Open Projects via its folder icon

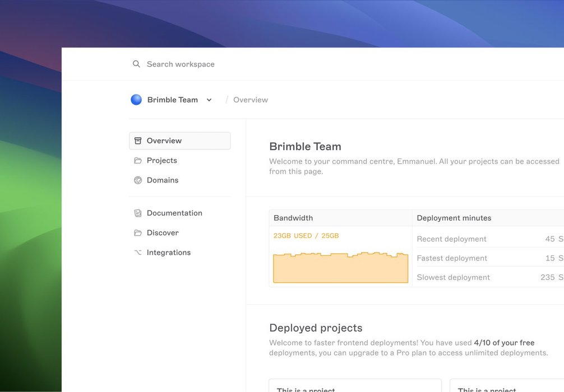138,161
